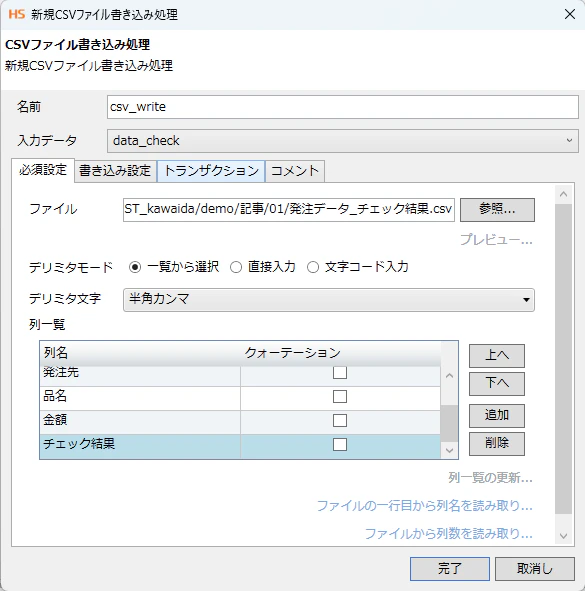The width and height of the screenshot is (585, 591).
Task: Click the list scroll-down arrow in column table
Action: [x=449, y=450]
